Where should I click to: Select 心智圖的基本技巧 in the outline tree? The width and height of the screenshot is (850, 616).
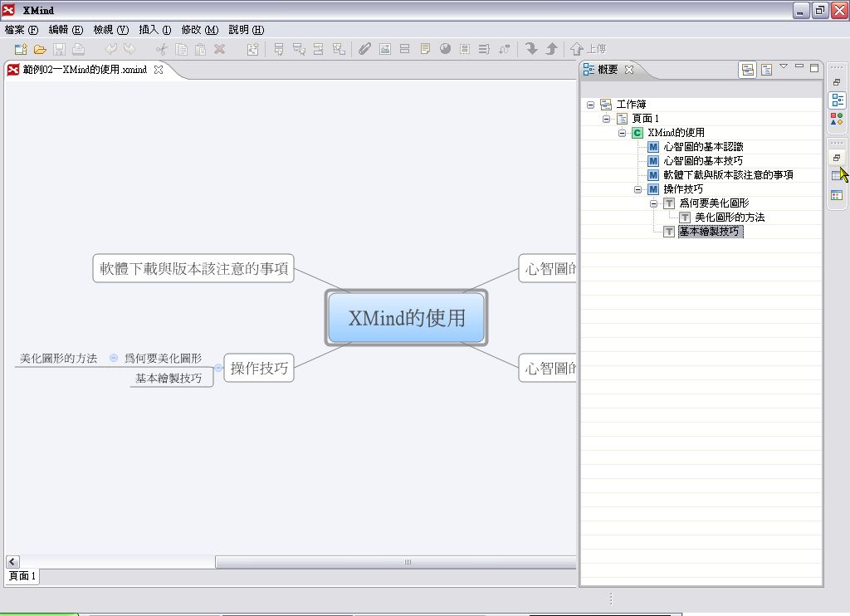pos(703,161)
